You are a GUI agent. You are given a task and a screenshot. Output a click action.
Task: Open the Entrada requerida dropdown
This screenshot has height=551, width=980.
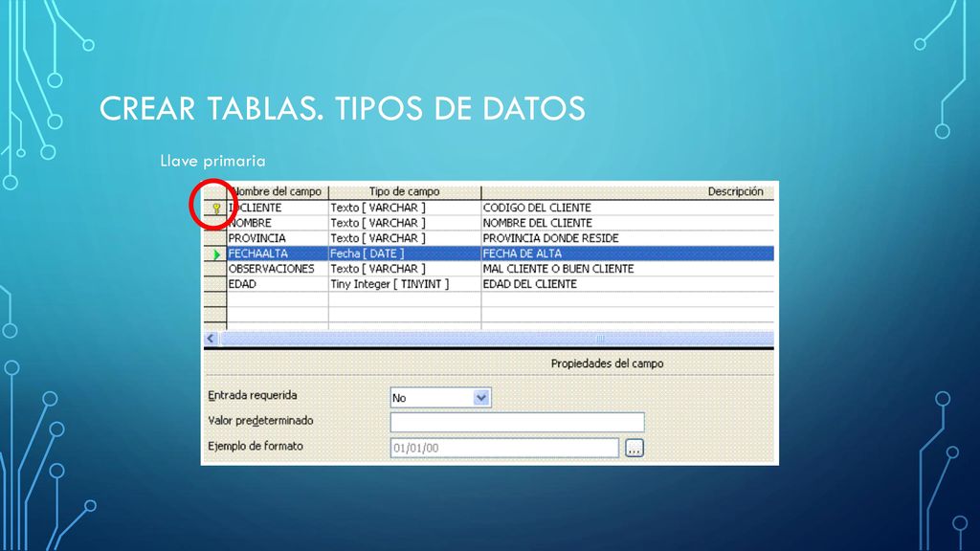(x=481, y=397)
